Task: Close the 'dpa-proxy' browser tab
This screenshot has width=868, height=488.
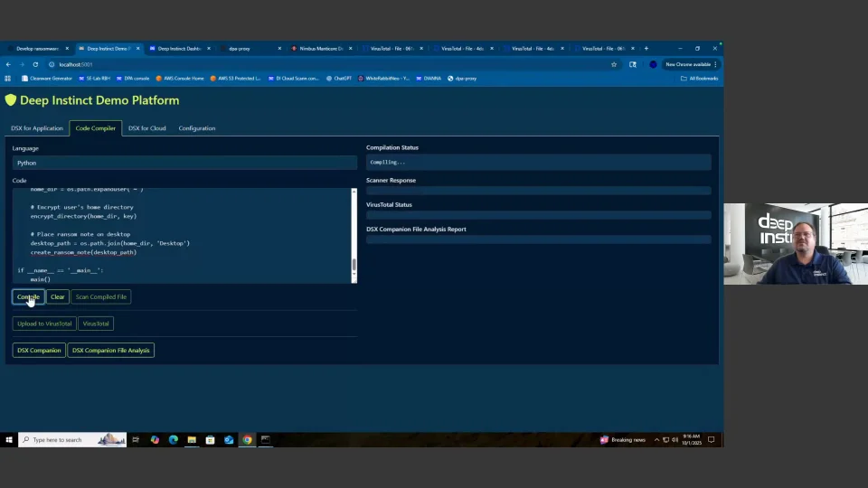Action: (279, 49)
